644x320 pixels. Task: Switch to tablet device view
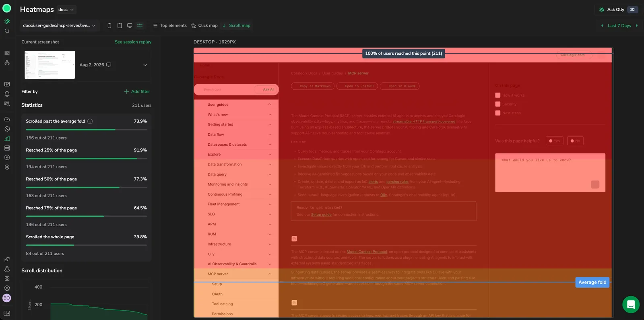click(120, 25)
